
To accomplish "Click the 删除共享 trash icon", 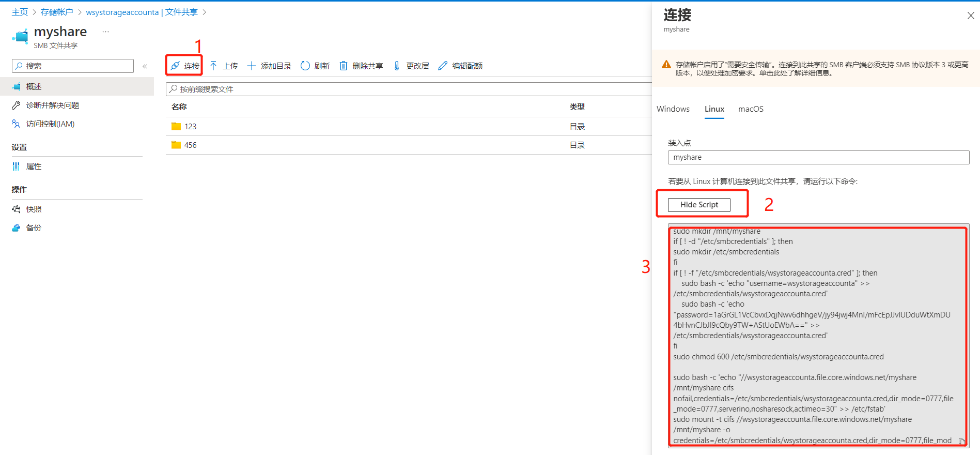I will coord(344,66).
